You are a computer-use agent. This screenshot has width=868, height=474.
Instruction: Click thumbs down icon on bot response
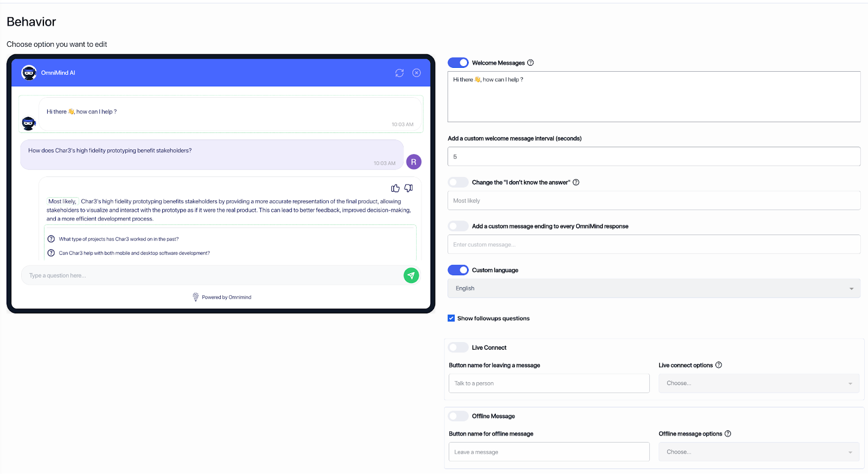pos(409,188)
